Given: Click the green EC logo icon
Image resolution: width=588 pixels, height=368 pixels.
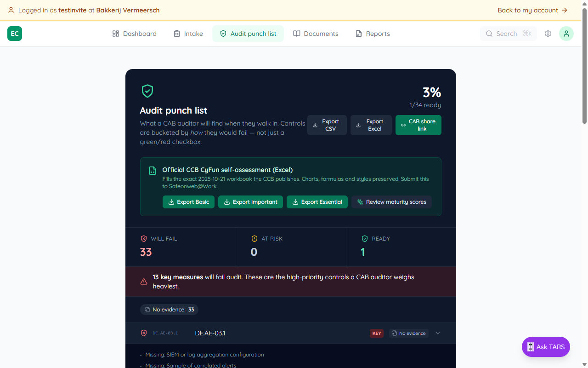Looking at the screenshot, I should click(x=14, y=33).
